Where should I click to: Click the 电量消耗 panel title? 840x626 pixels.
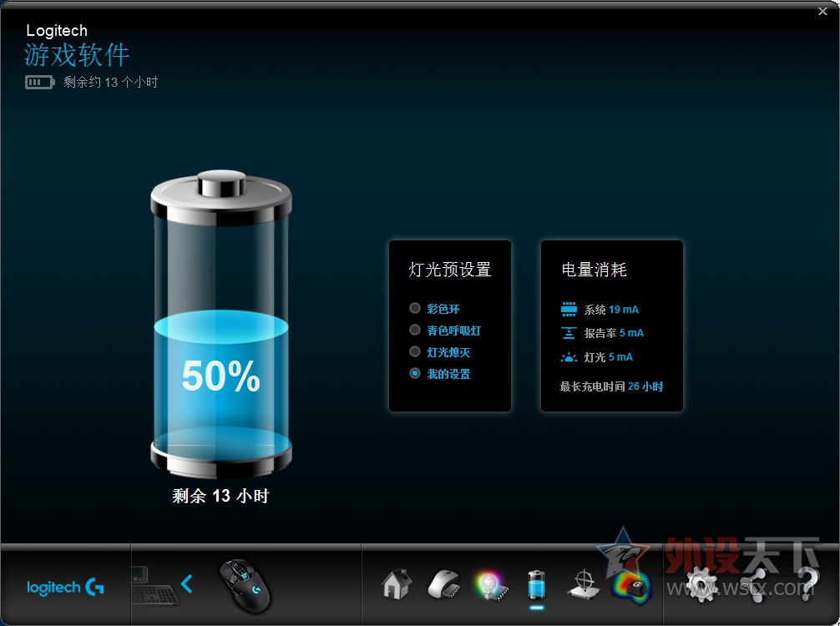click(594, 270)
